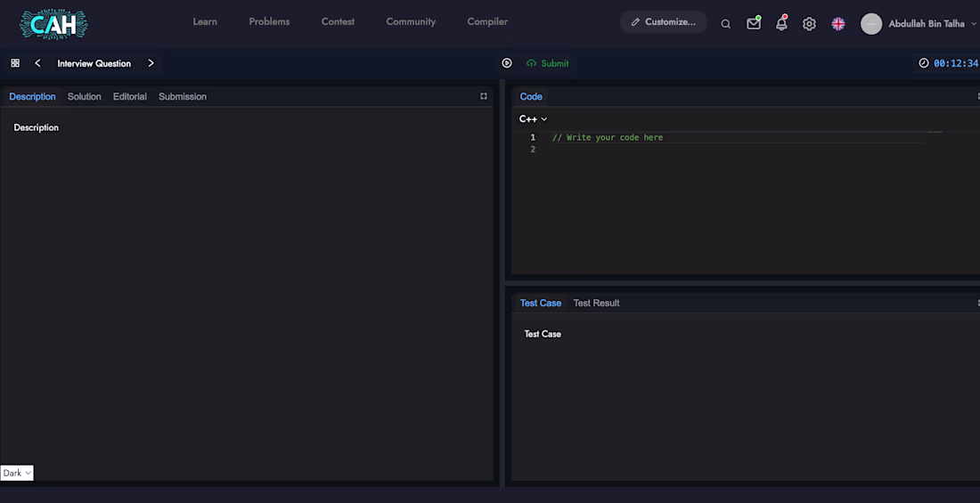Click the user avatar circle
980x503 pixels.
coord(871,24)
